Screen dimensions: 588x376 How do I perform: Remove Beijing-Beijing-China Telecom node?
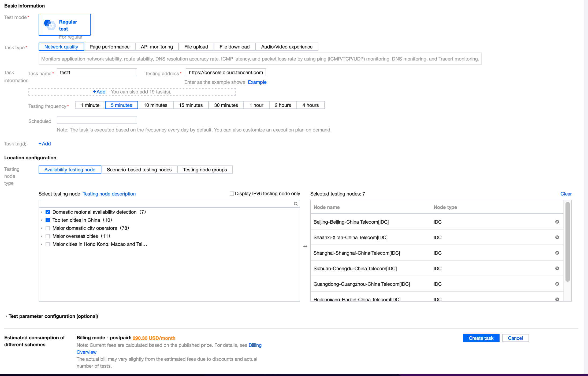click(x=557, y=222)
